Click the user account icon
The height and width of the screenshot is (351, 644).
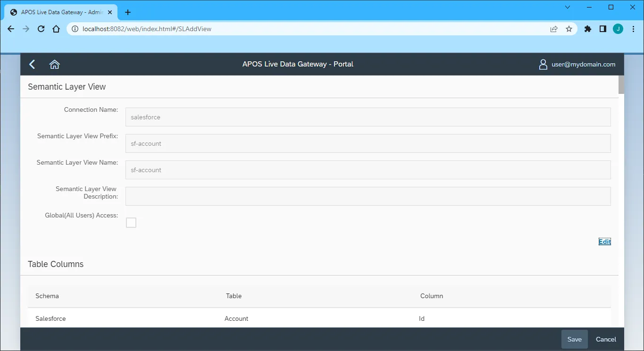(543, 65)
